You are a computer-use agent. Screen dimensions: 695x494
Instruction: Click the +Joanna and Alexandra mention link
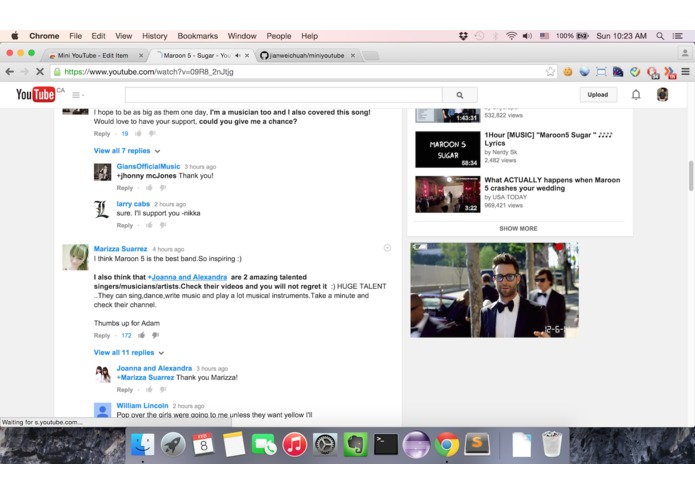(x=187, y=277)
